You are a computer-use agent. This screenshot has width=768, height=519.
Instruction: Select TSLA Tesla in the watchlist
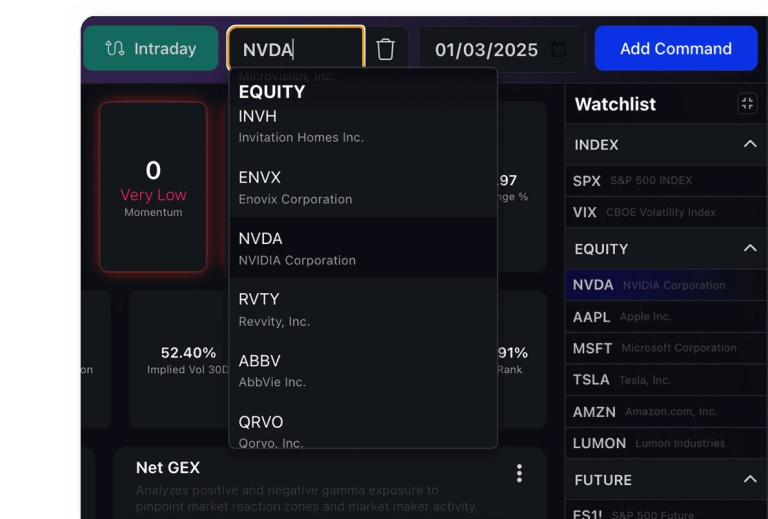(x=666, y=379)
